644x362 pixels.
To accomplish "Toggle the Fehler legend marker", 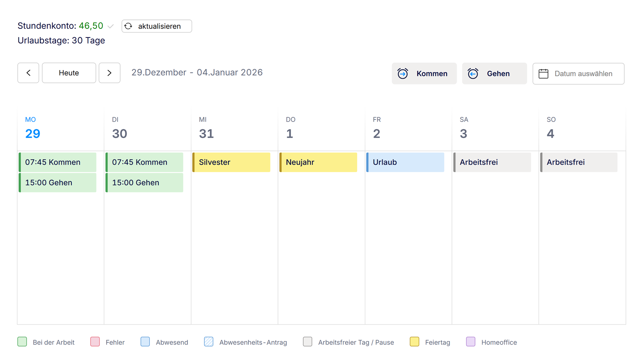I will [95, 341].
